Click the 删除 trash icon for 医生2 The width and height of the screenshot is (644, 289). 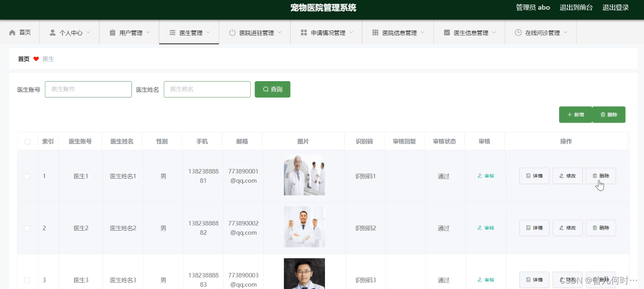[595, 228]
